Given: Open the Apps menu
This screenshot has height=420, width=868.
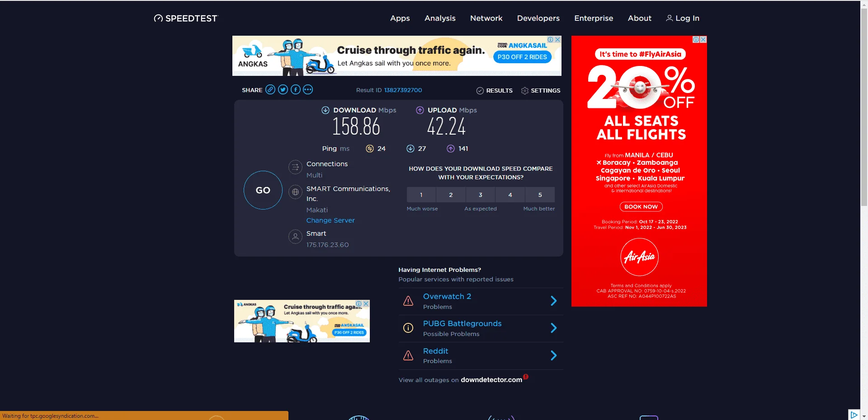Looking at the screenshot, I should click(x=400, y=18).
